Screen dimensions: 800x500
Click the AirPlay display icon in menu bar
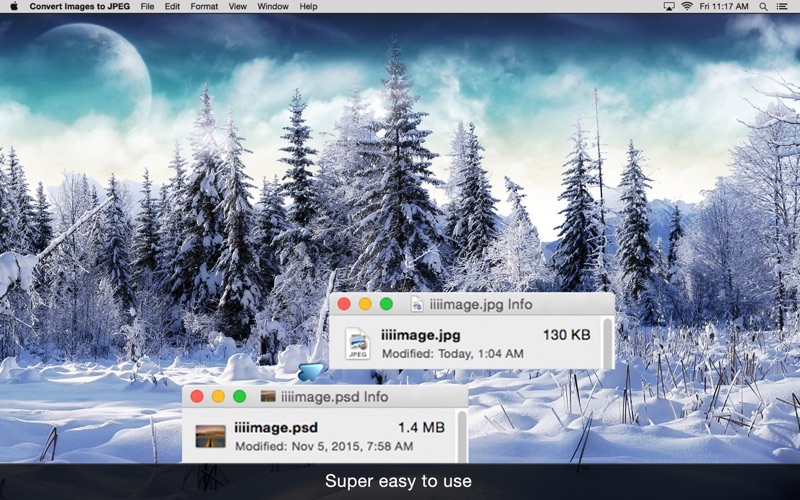tap(669, 7)
